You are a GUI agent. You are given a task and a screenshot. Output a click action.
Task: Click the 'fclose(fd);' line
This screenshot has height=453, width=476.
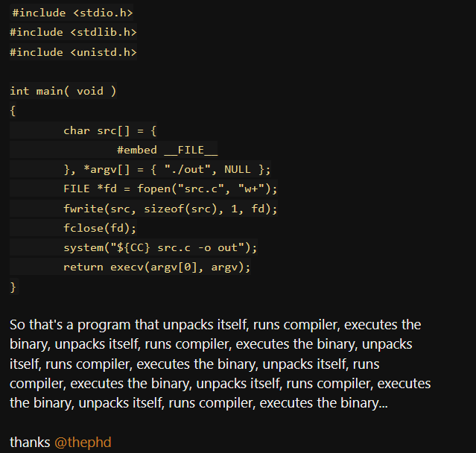click(x=100, y=228)
